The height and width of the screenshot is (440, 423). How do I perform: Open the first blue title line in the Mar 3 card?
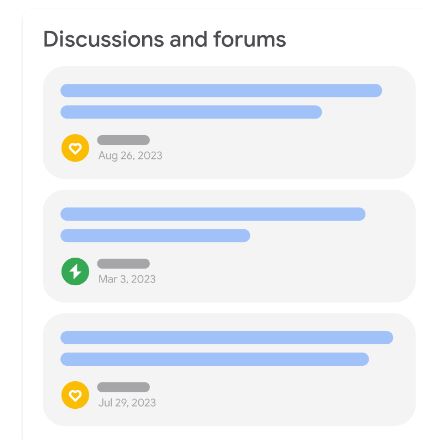(213, 214)
